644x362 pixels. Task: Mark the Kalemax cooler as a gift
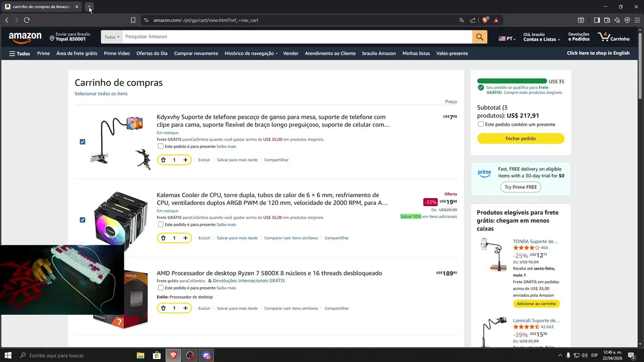(x=160, y=224)
